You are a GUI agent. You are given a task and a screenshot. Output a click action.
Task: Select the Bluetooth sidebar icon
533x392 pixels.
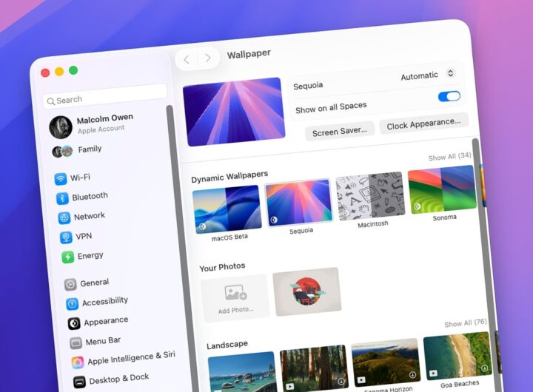(x=62, y=198)
